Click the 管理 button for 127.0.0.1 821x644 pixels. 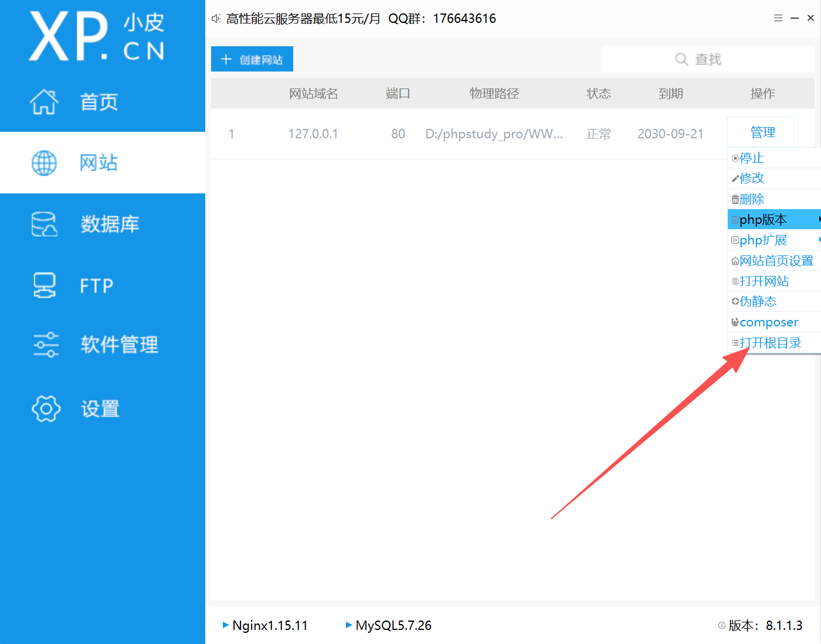coord(763,132)
